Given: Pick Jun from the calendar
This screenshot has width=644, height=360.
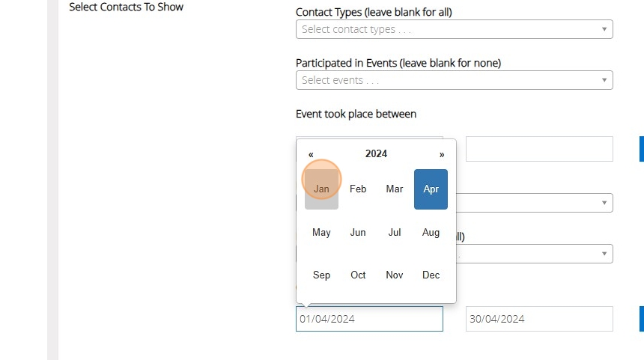Looking at the screenshot, I should (358, 233).
